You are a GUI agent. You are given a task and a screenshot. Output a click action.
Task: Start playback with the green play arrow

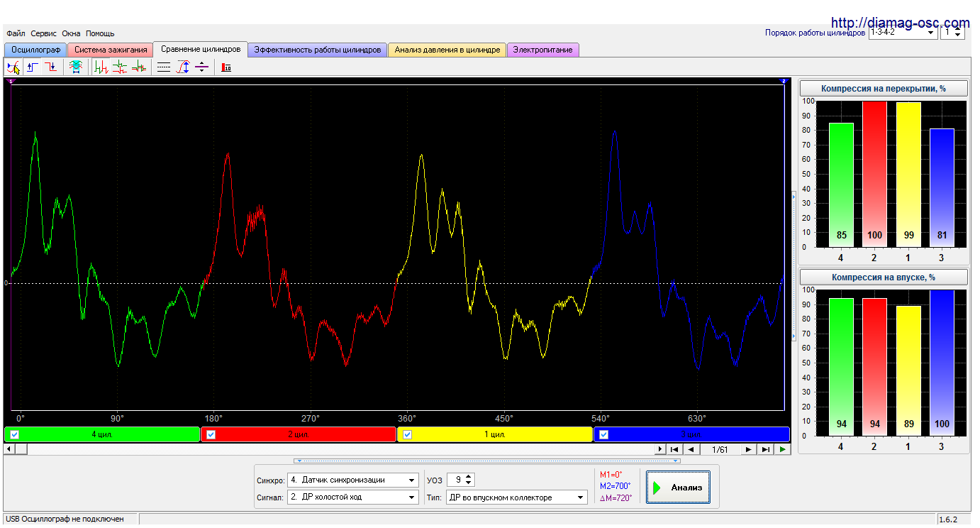pyautogui.click(x=782, y=449)
